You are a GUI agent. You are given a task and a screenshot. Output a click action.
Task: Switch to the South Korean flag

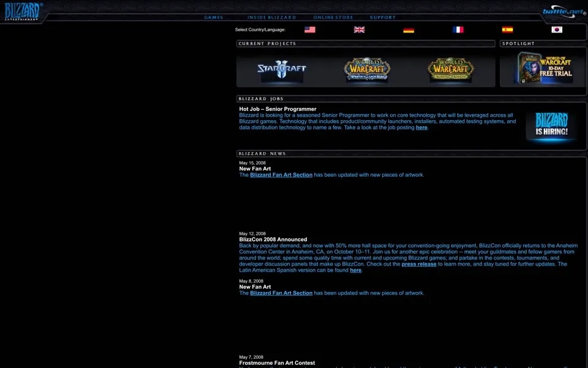point(557,29)
